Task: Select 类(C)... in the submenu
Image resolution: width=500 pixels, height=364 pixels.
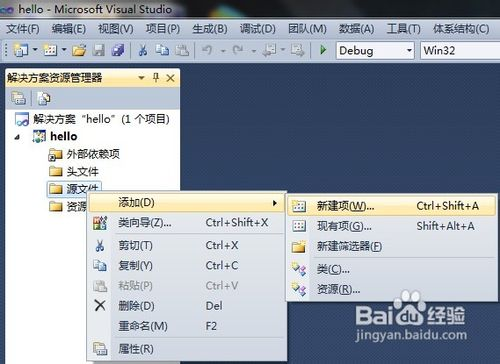Action: 392,269
